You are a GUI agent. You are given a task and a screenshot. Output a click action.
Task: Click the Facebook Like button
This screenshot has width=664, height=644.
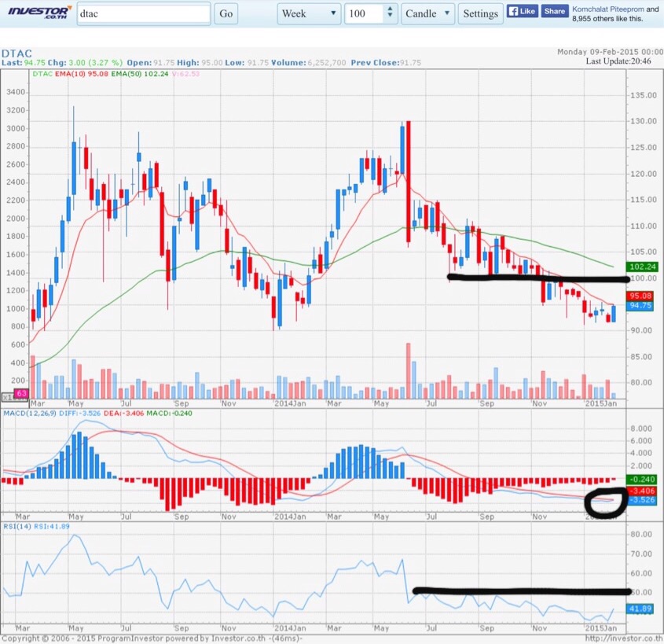[x=522, y=11]
